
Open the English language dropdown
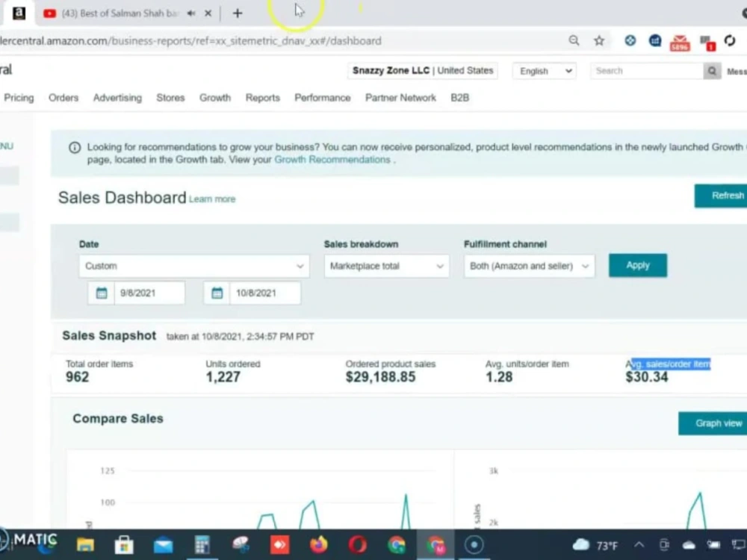point(545,71)
